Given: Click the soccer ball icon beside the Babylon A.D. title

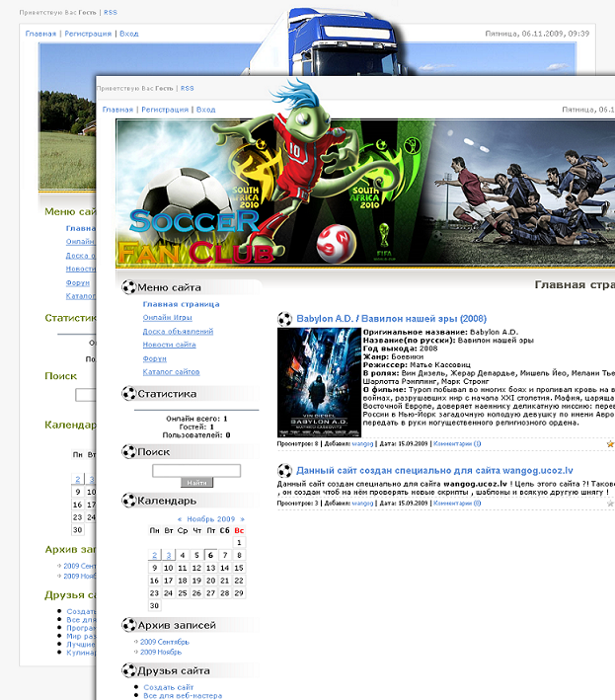Looking at the screenshot, I should pos(284,319).
